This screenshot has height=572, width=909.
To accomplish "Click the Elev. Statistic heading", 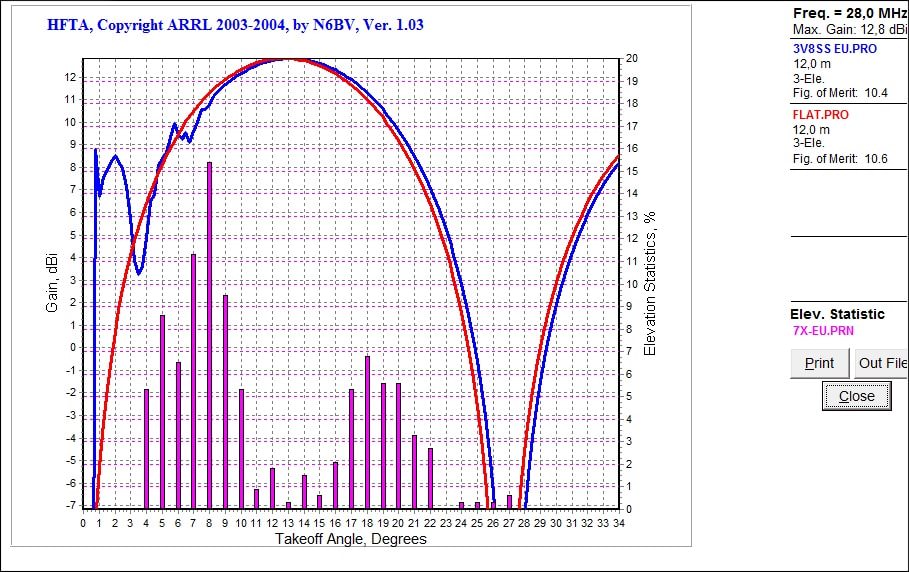I will click(837, 314).
